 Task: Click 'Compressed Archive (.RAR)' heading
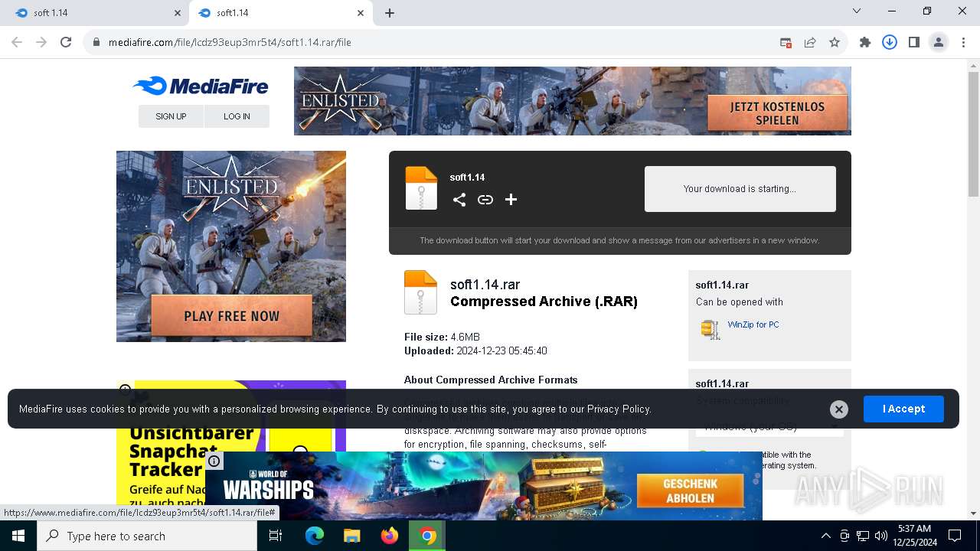[x=544, y=302]
